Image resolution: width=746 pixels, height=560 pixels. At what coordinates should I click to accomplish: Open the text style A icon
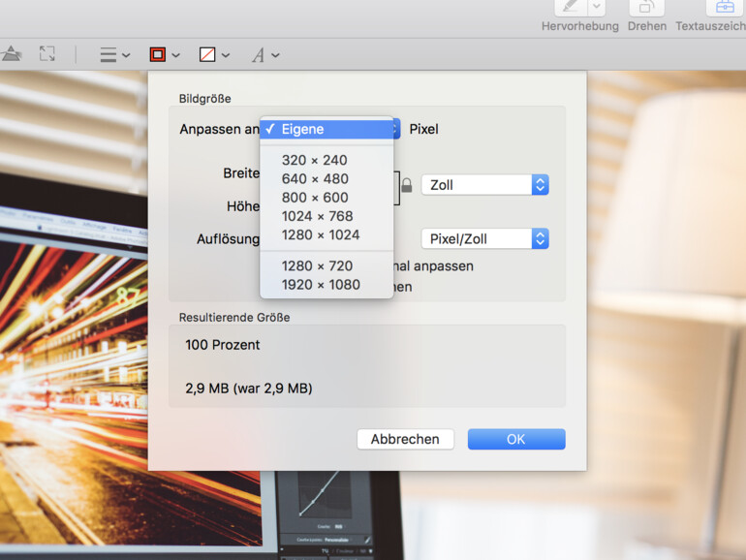(259, 55)
